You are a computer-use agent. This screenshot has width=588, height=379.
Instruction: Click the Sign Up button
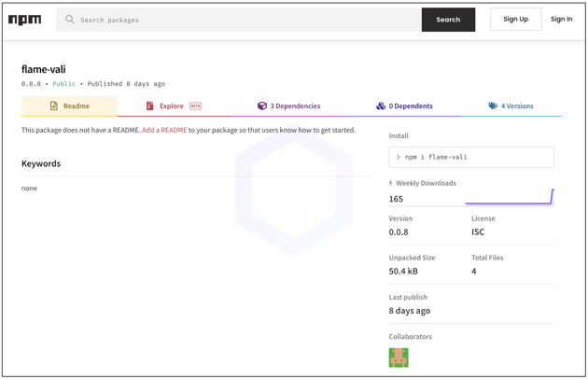[515, 20]
